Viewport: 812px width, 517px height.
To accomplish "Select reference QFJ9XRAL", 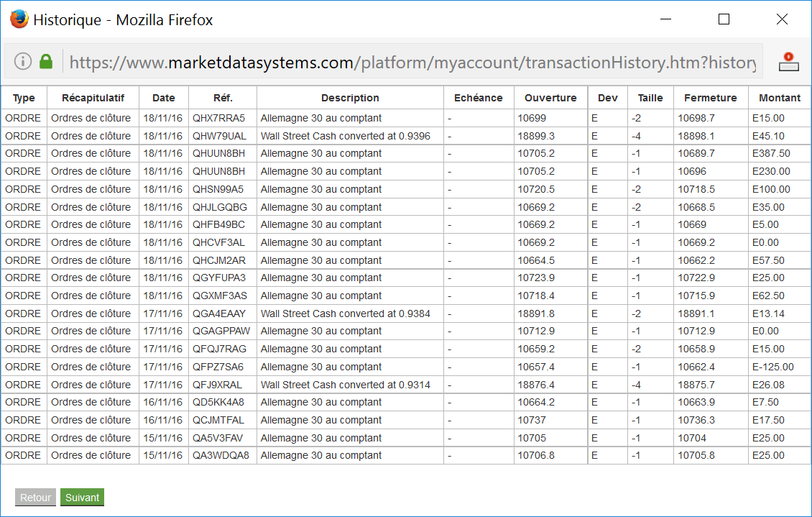I will click(217, 385).
